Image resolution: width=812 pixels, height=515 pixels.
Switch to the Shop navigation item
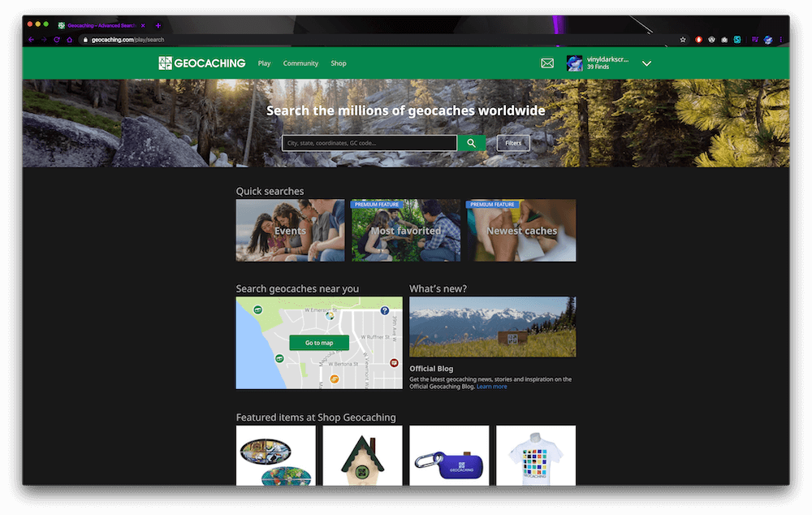[339, 63]
